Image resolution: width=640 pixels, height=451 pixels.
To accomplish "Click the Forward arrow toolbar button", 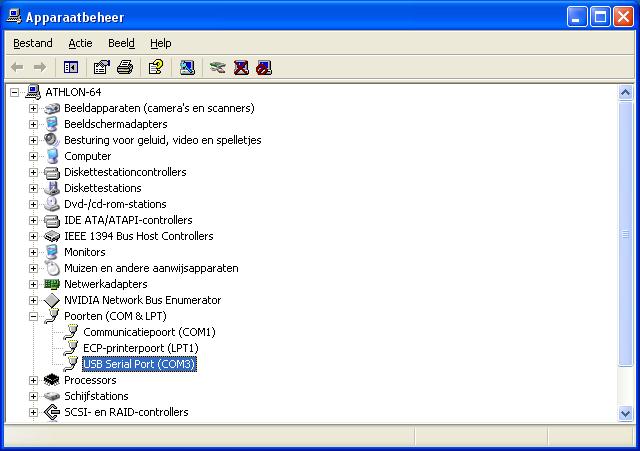I will point(40,67).
